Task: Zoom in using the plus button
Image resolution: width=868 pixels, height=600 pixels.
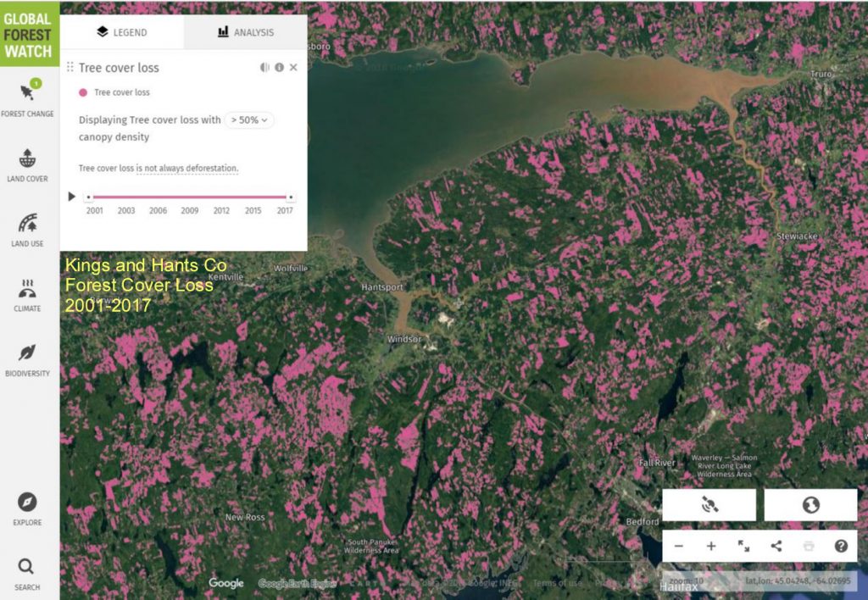Action: (711, 546)
